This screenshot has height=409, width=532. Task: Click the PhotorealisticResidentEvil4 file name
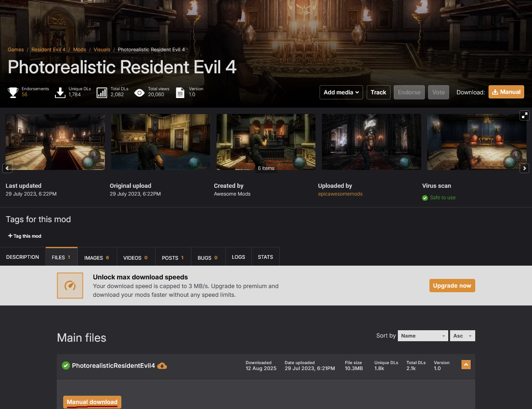coord(114,365)
